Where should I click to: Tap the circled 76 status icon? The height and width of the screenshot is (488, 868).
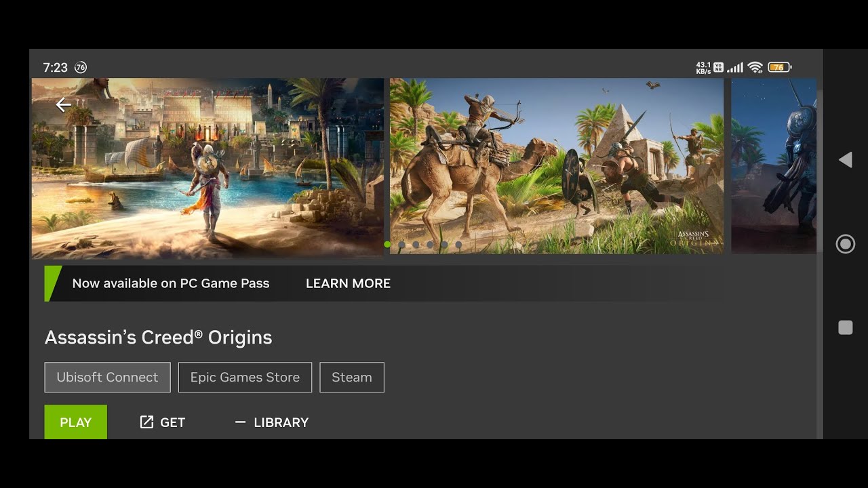[x=81, y=67]
